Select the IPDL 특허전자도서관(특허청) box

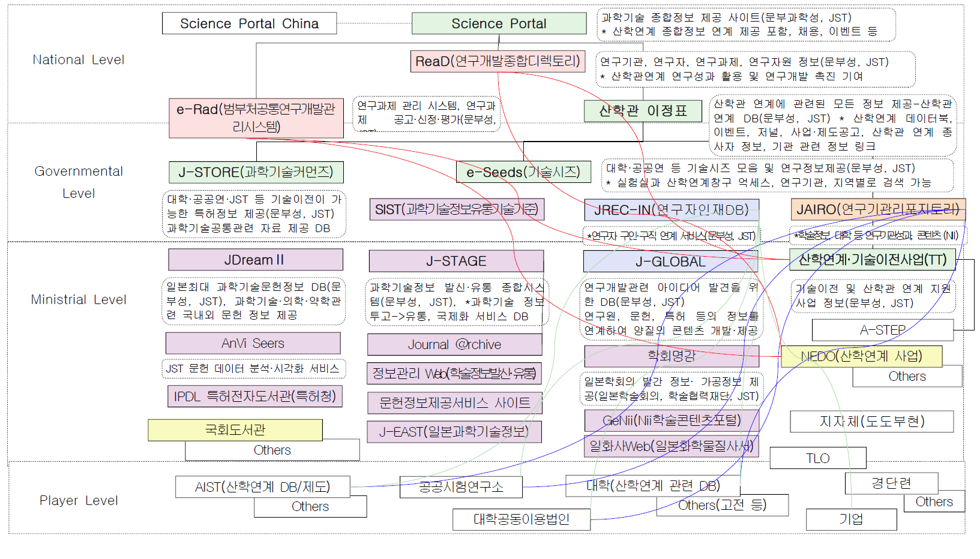click(x=254, y=396)
